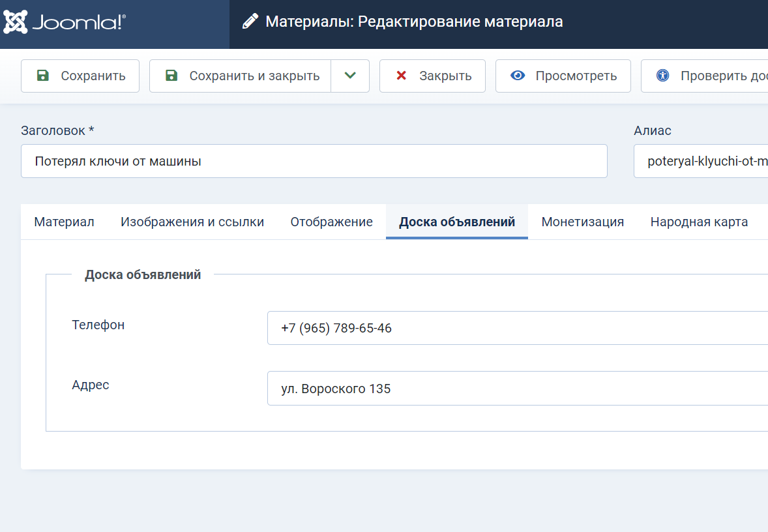The image size is (768, 532).
Task: Click floppy icon on Сохранить и закрыть
Action: point(171,76)
